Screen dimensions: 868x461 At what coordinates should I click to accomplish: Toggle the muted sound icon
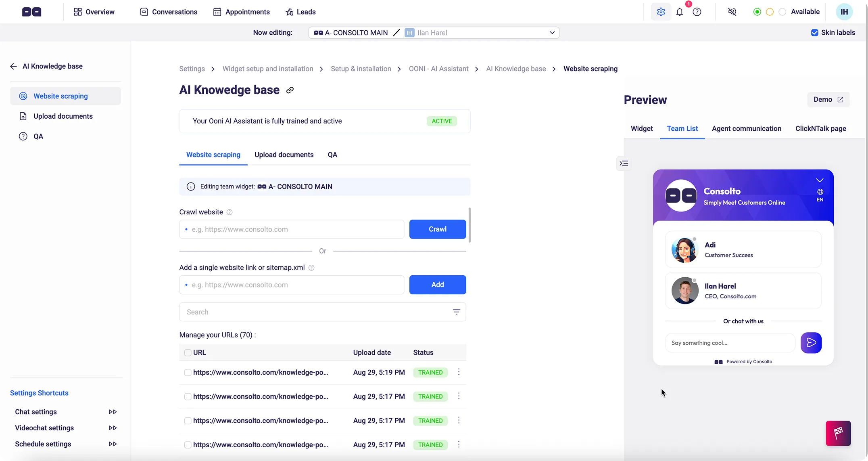pos(732,12)
